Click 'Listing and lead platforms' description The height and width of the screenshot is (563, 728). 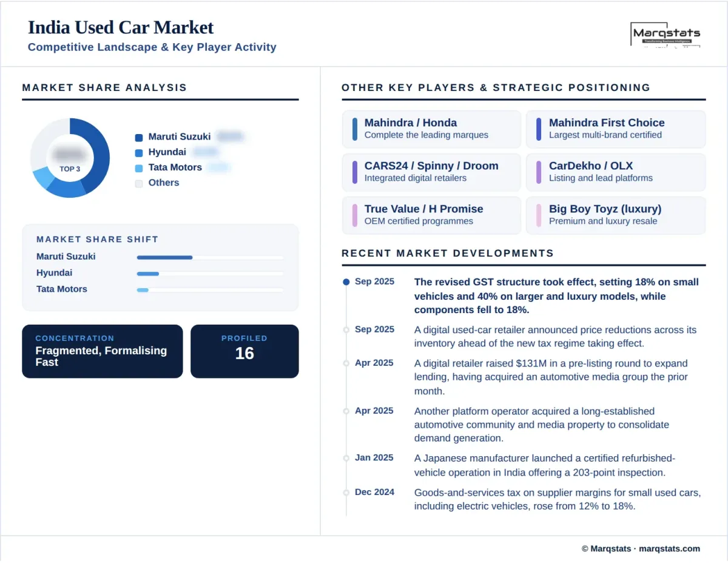pos(601,178)
